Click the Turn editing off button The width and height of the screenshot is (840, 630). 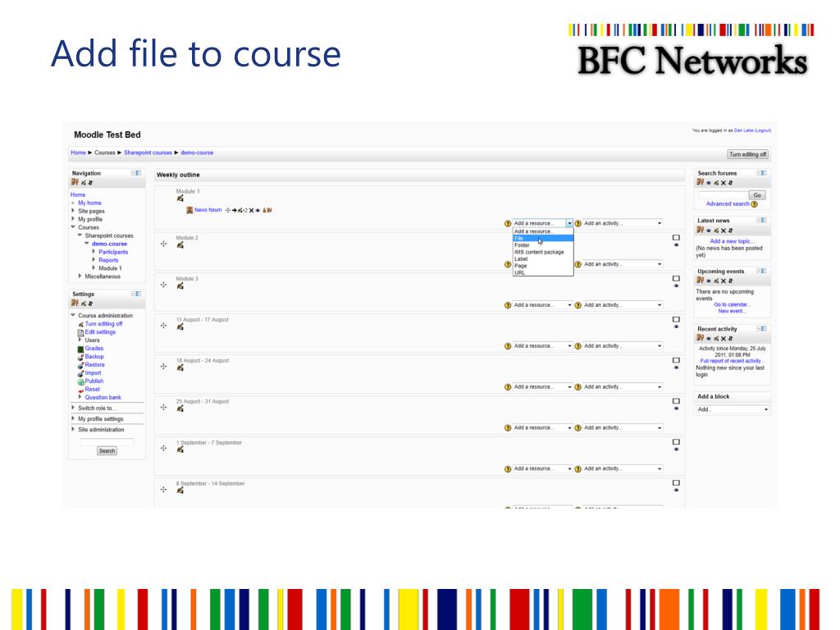click(x=748, y=154)
